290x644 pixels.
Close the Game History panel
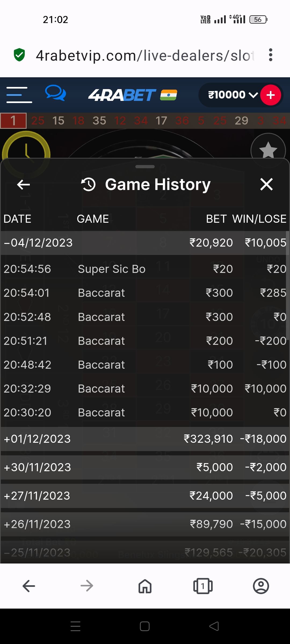tap(266, 185)
